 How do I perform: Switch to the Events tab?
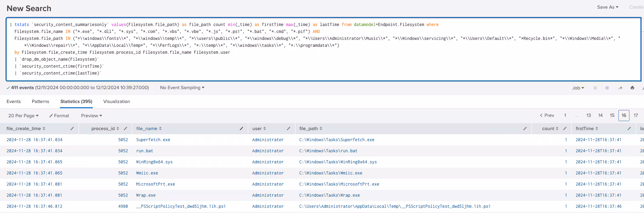(14, 102)
